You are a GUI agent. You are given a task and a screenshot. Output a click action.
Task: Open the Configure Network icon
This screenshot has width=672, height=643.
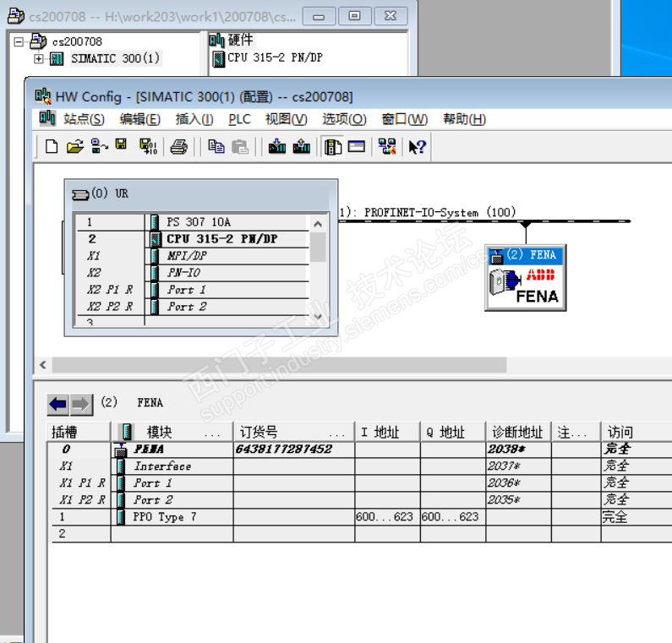(x=387, y=146)
